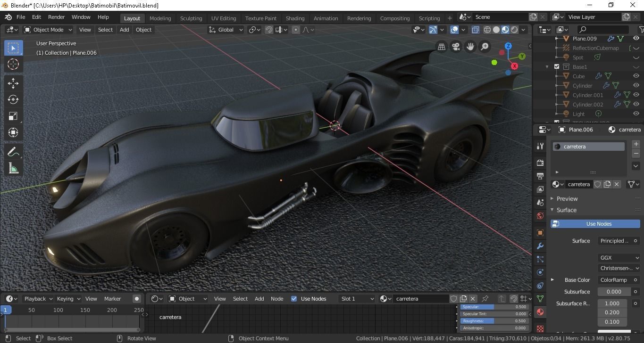Open the Render menu
Viewport: 644px width, 343px height.
point(56,17)
